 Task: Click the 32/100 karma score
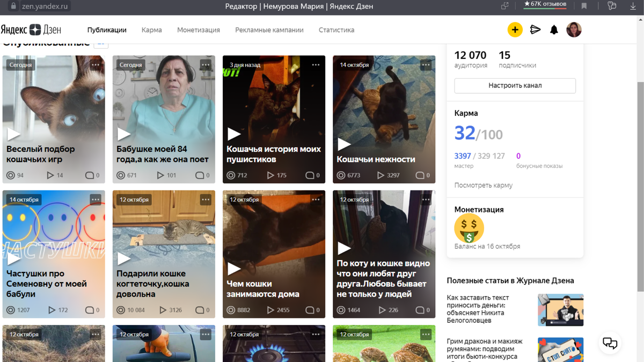[x=479, y=133]
